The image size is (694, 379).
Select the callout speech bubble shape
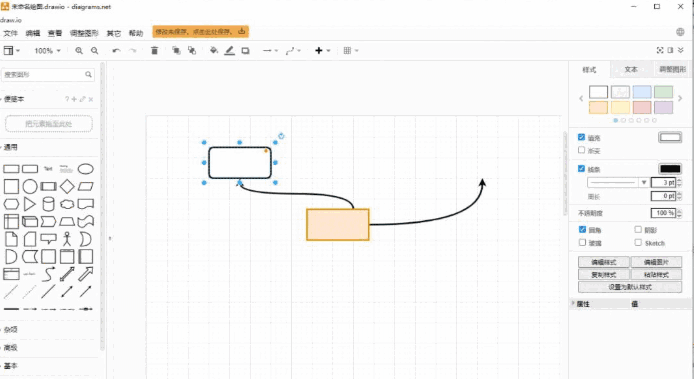click(48, 239)
